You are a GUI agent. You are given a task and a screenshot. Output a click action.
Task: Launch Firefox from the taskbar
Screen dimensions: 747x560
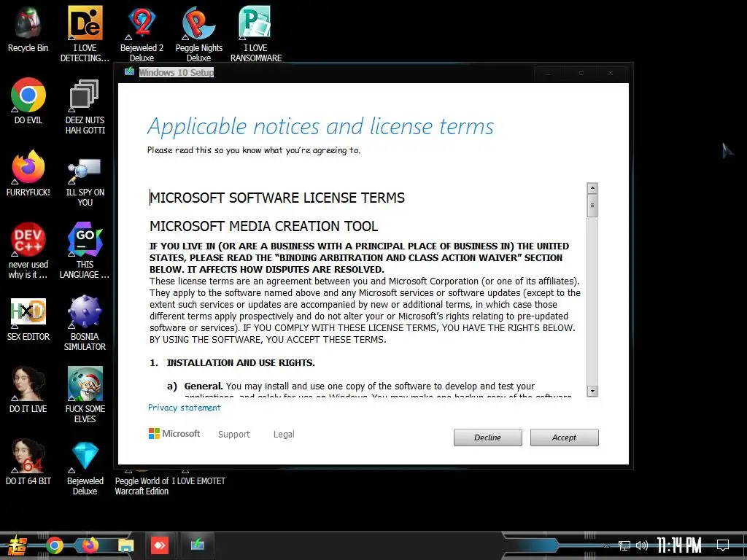point(90,545)
